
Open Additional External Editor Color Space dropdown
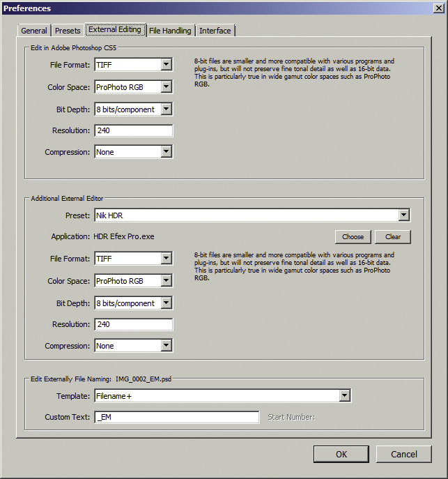pos(134,281)
